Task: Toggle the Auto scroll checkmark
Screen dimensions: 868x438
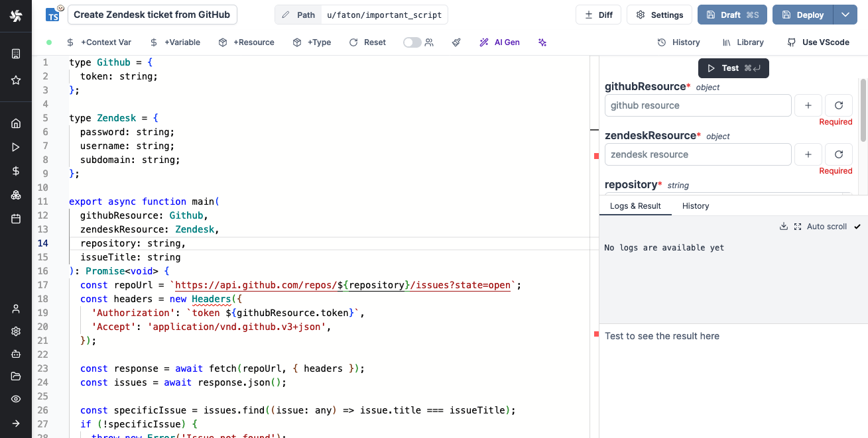Action: [x=857, y=227]
